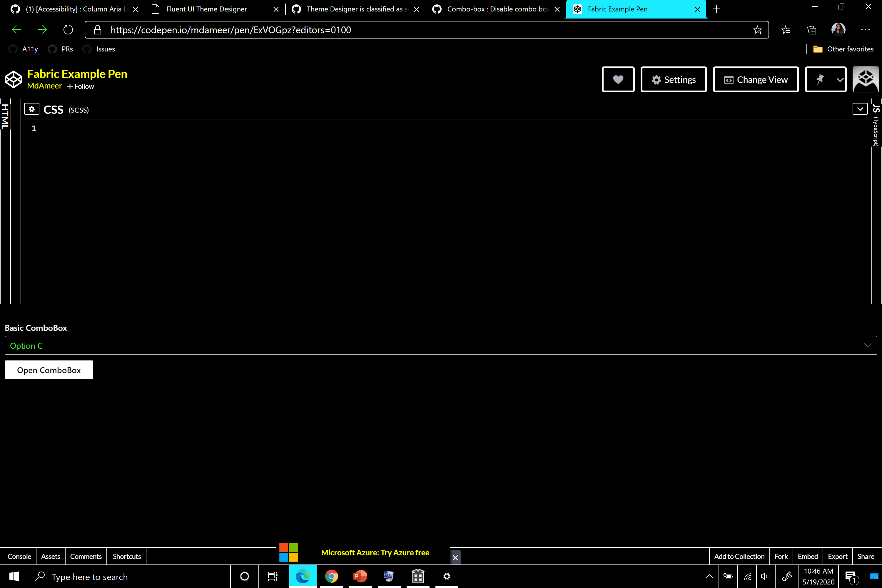Image resolution: width=882 pixels, height=588 pixels.
Task: Switch to the Fluent UI Theme Designer tab
Action: 206,9
